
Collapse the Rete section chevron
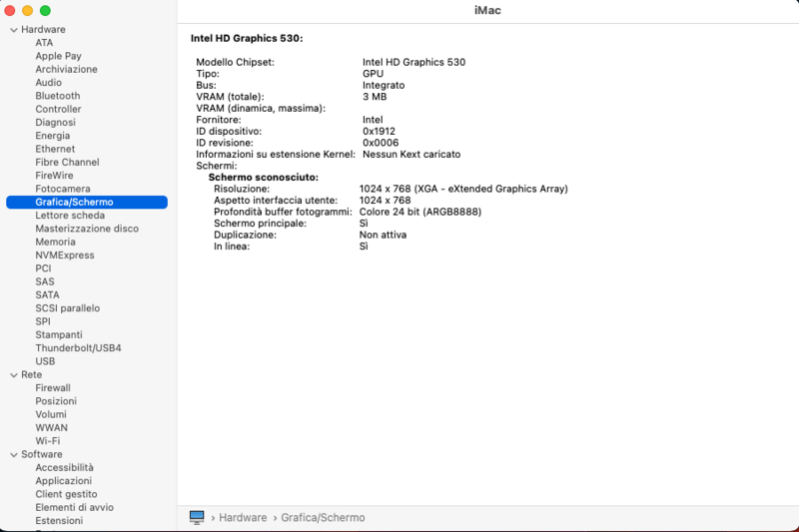[x=14, y=375]
